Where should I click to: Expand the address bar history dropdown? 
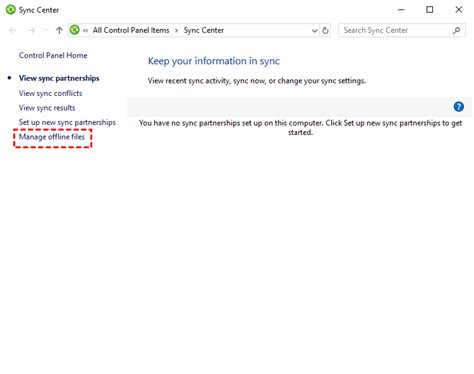[x=314, y=31]
